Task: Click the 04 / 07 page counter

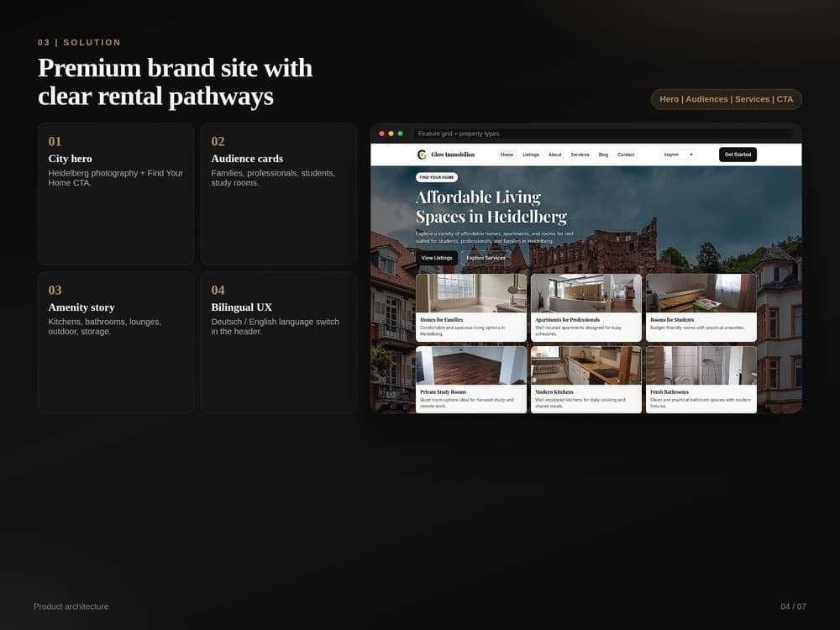Action: pyautogui.click(x=794, y=606)
